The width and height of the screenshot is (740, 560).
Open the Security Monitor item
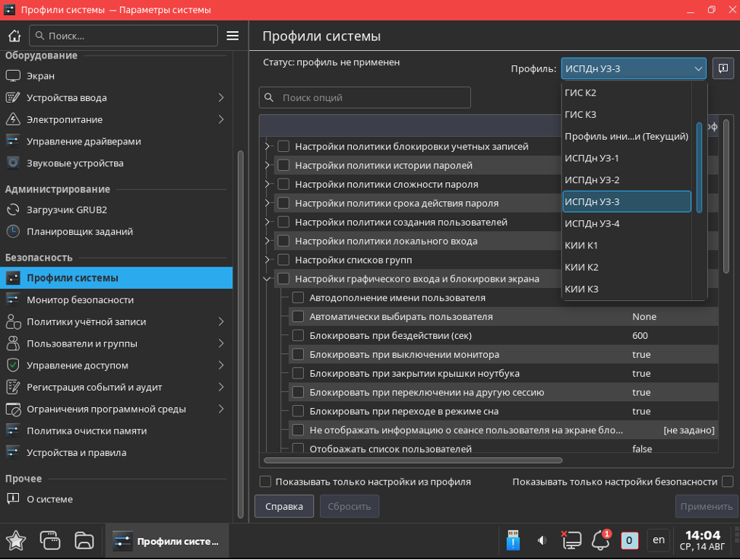pos(80,300)
